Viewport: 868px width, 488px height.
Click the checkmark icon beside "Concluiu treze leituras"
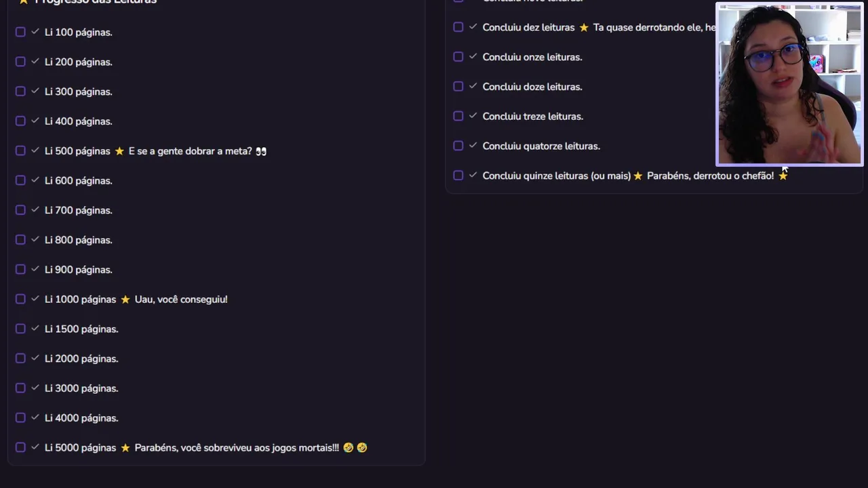pos(473,117)
